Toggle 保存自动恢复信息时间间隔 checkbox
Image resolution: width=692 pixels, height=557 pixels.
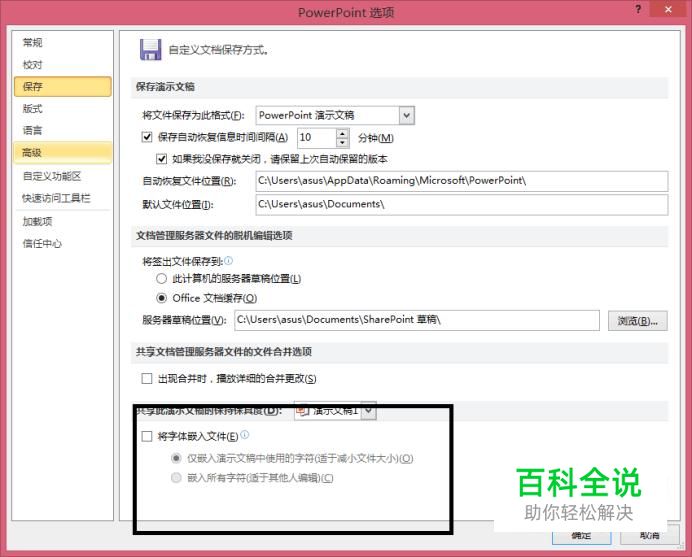click(147, 137)
